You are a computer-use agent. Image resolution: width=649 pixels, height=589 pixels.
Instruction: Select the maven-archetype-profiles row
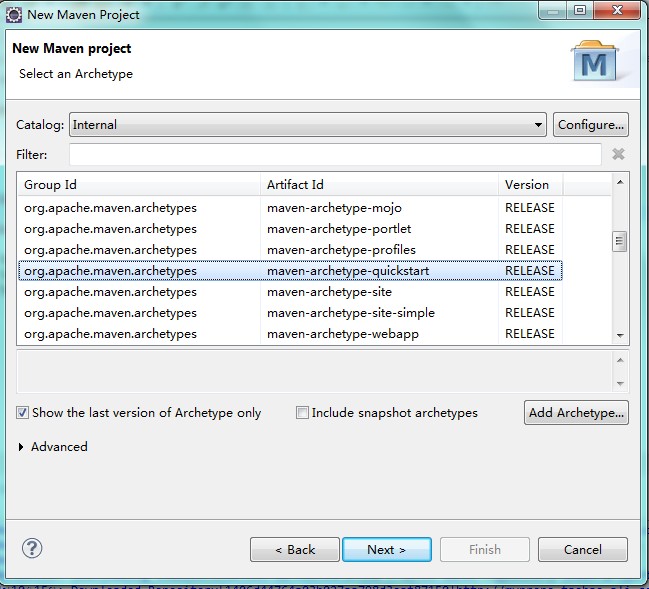click(290, 250)
